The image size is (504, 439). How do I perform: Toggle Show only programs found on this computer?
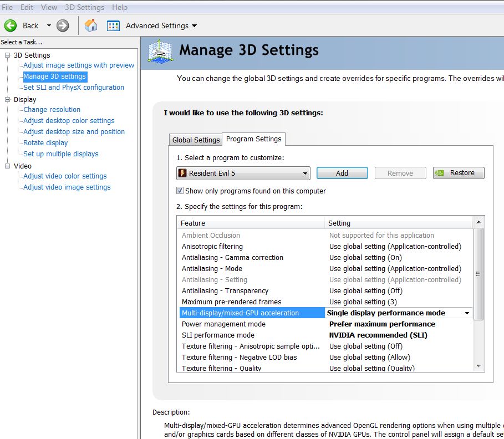coord(180,191)
